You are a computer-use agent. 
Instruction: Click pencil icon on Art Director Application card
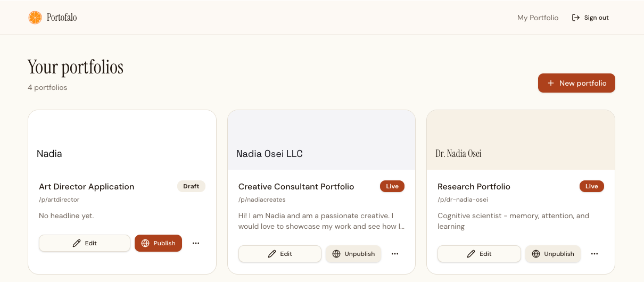click(x=77, y=243)
